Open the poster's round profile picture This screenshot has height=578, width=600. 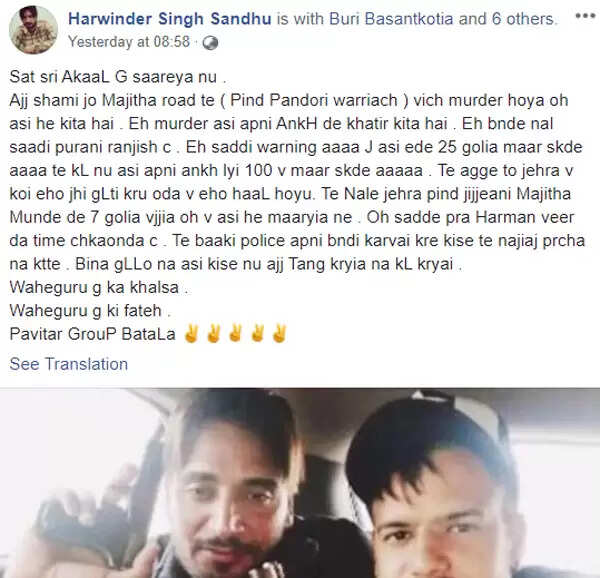tap(33, 30)
